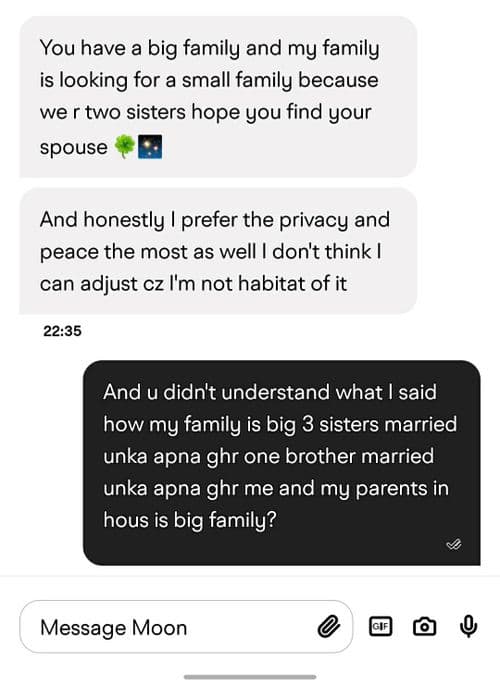
Task: Tap 'how my family is big 3 sisters' line
Action: 280,424
